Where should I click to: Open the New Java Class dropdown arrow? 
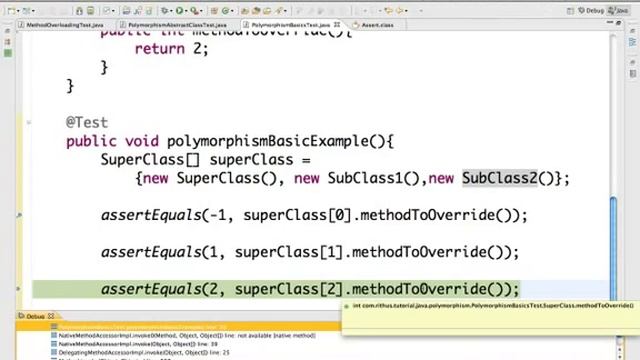click(232, 11)
